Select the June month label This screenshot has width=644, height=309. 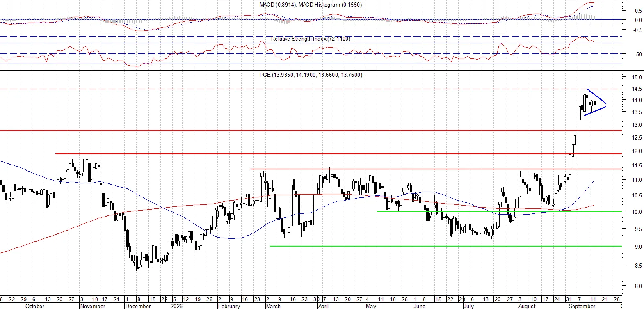(x=419, y=306)
